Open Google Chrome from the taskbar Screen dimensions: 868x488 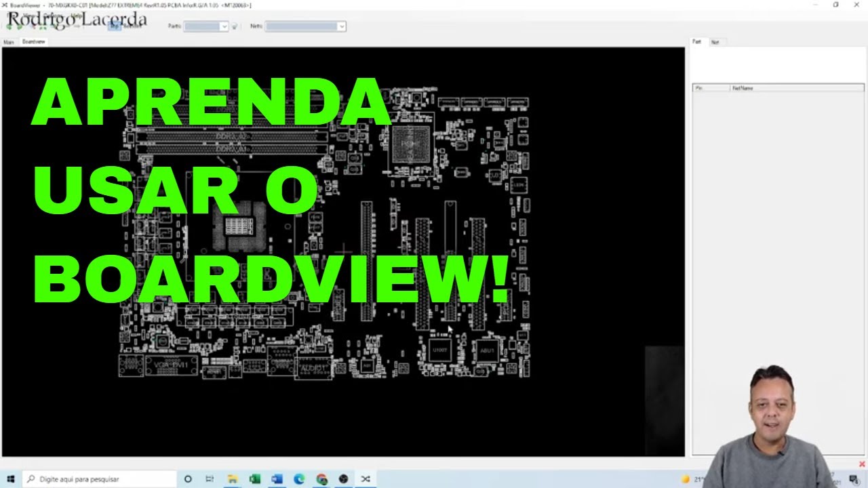click(x=321, y=479)
